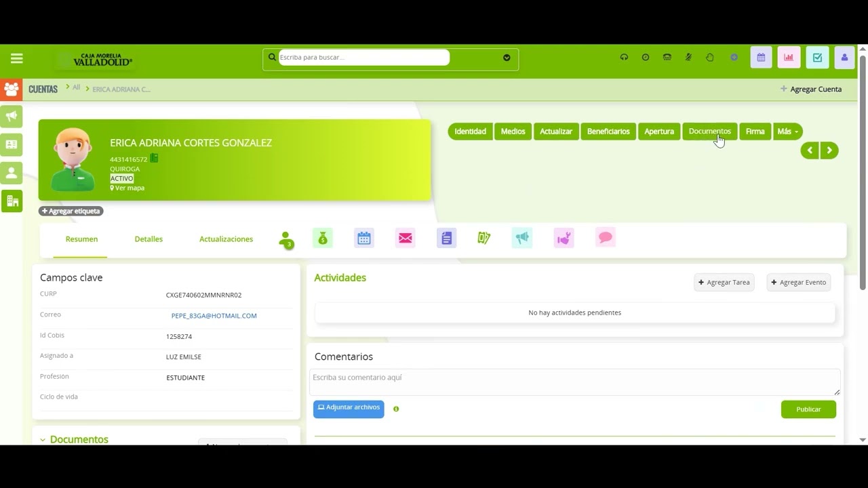Click Agregar Tarea

(x=724, y=283)
